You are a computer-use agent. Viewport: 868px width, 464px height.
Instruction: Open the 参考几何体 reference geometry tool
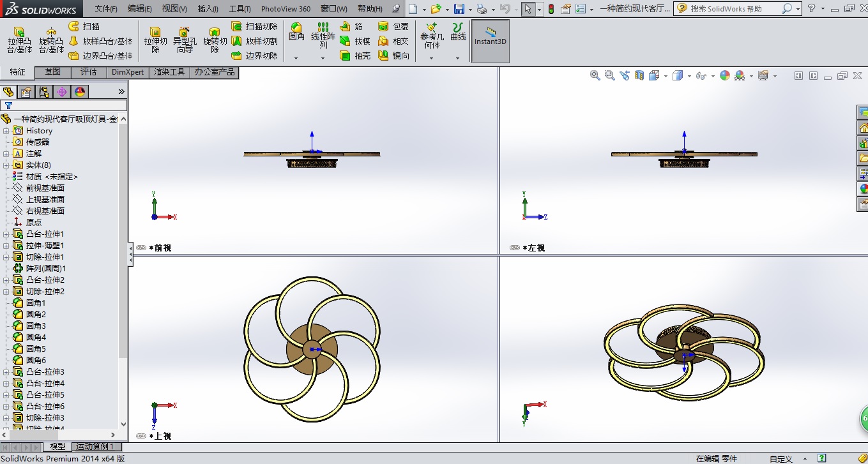click(432, 36)
